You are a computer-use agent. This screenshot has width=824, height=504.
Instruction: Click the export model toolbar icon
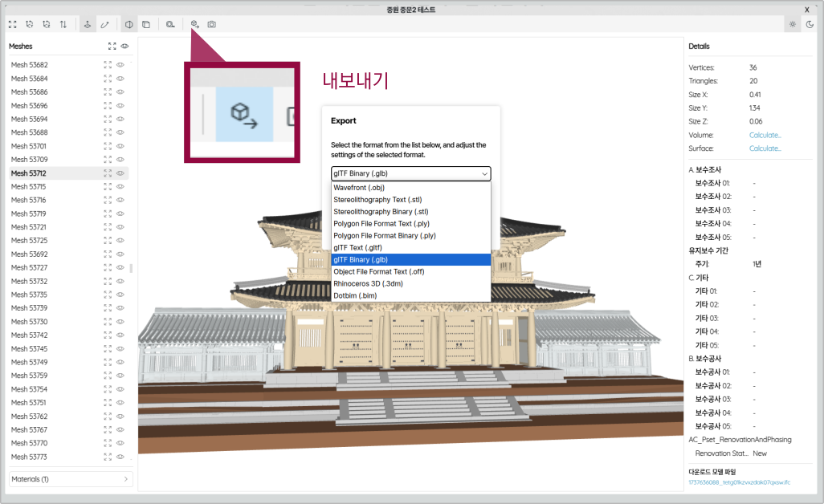coord(194,25)
